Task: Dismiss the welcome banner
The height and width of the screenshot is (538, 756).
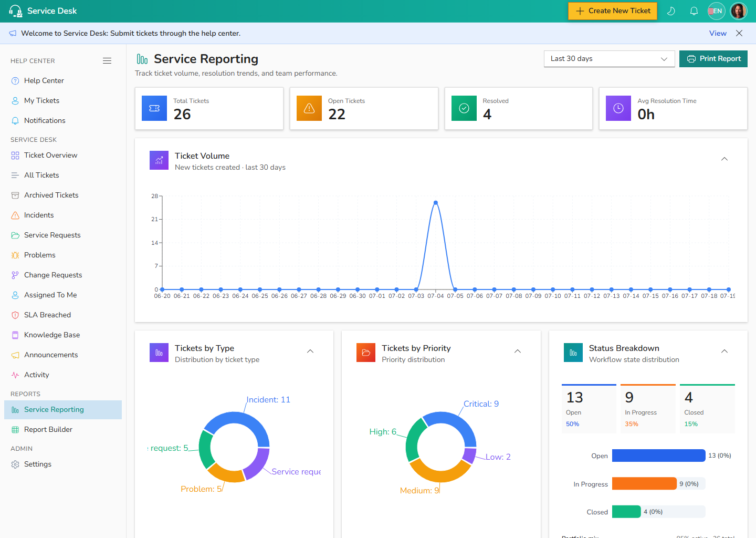Action: click(739, 33)
